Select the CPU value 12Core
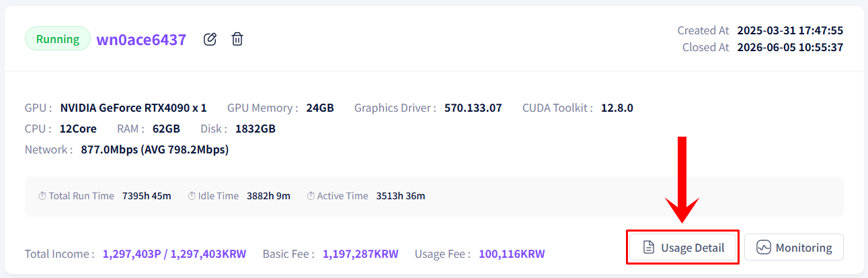Viewport: 868px width, 278px height. [78, 129]
